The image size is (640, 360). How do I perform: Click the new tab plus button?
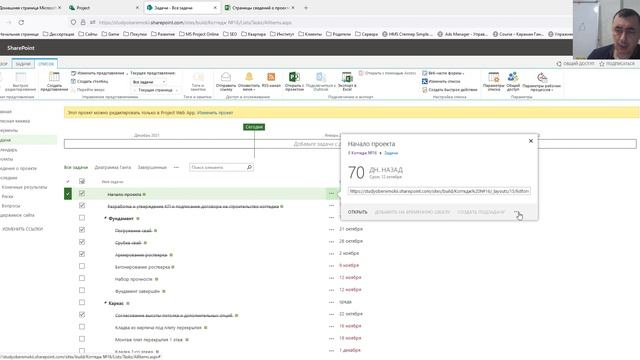[306, 8]
